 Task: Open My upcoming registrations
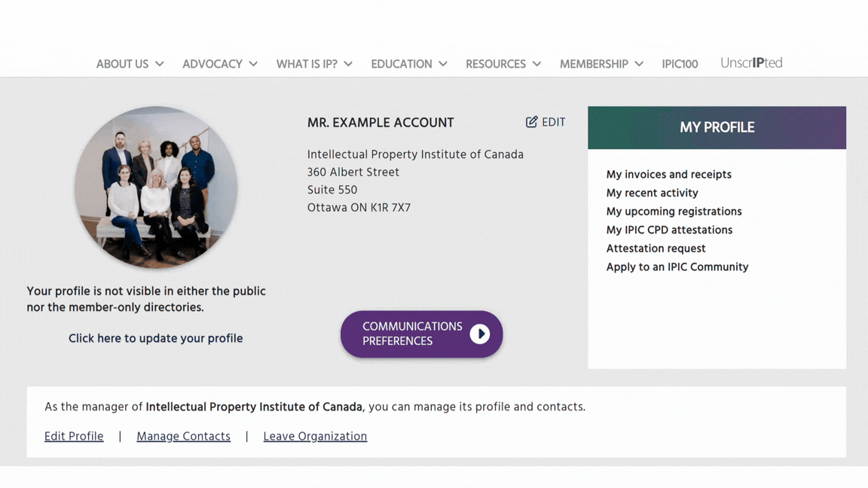674,212
